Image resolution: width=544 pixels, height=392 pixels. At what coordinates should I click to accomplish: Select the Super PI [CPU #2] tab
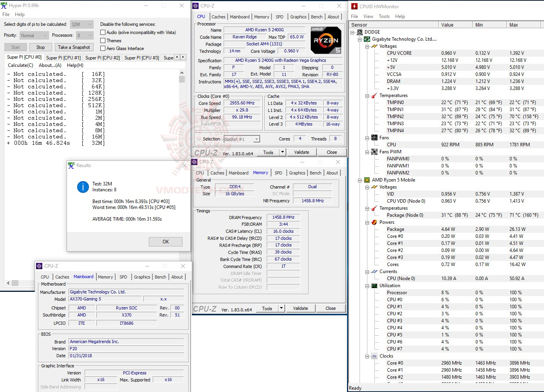(103, 58)
